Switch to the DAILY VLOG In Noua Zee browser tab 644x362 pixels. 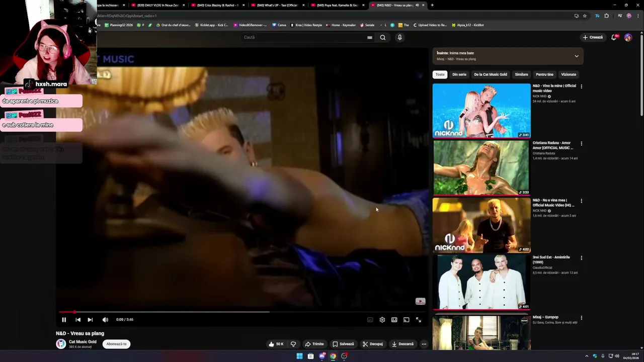tap(156, 5)
